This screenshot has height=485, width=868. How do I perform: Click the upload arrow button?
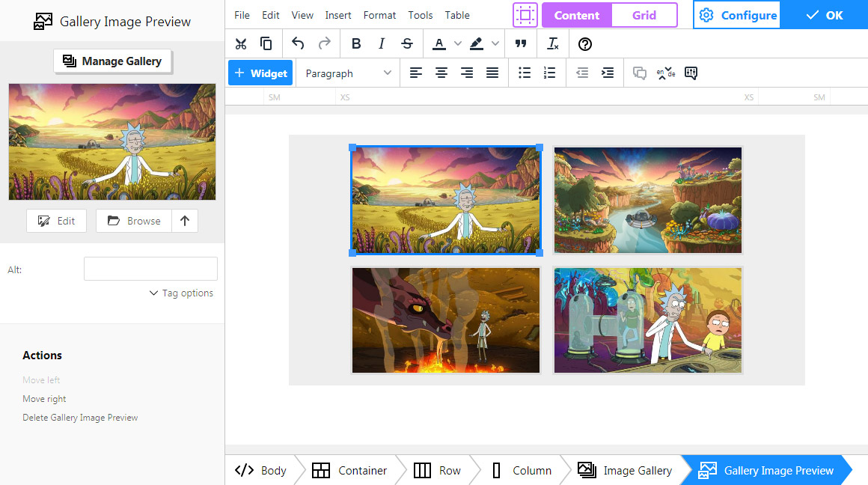[x=185, y=221]
